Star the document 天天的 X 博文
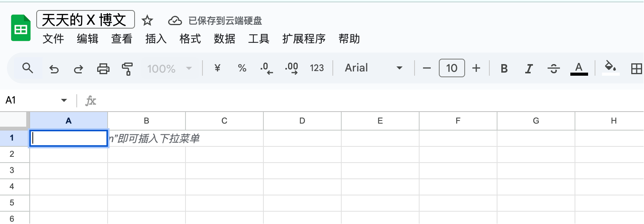This screenshot has height=224, width=644. coord(147,20)
